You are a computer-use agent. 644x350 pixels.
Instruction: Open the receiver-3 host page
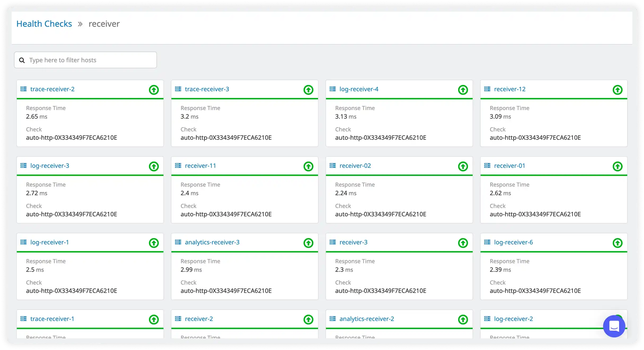coord(353,242)
